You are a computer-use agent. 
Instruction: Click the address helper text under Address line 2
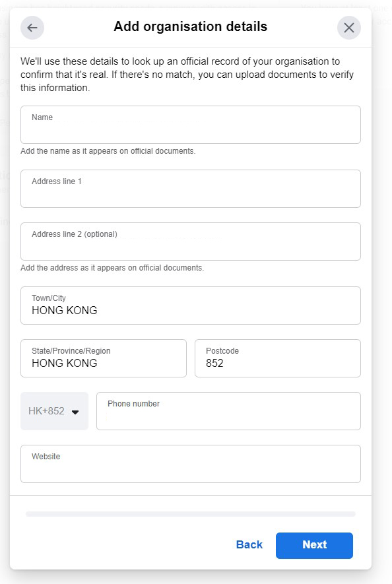112,268
